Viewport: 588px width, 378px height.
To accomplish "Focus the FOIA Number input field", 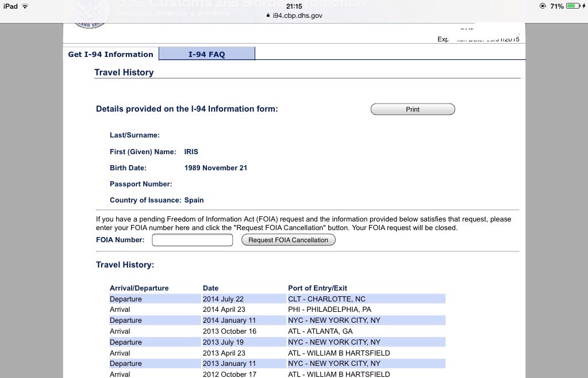I will pyautogui.click(x=193, y=240).
